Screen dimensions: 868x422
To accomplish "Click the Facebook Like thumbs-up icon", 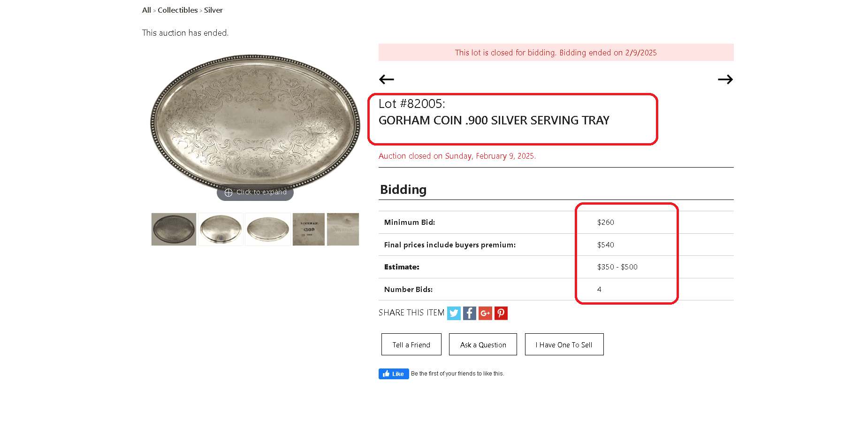I will [x=387, y=374].
